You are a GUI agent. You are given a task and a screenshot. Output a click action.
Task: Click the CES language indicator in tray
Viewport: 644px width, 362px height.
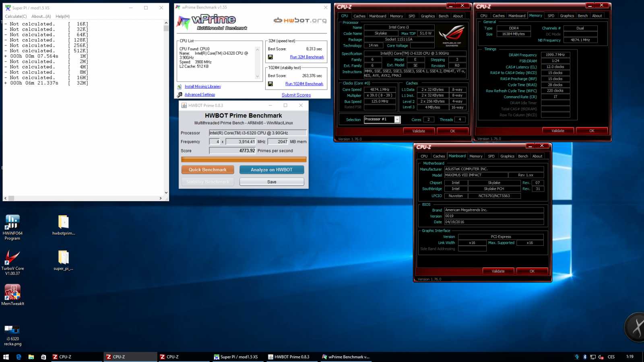(x=611, y=357)
